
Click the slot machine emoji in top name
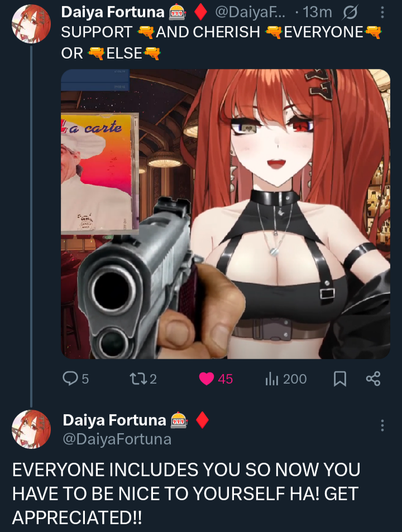coord(178,13)
